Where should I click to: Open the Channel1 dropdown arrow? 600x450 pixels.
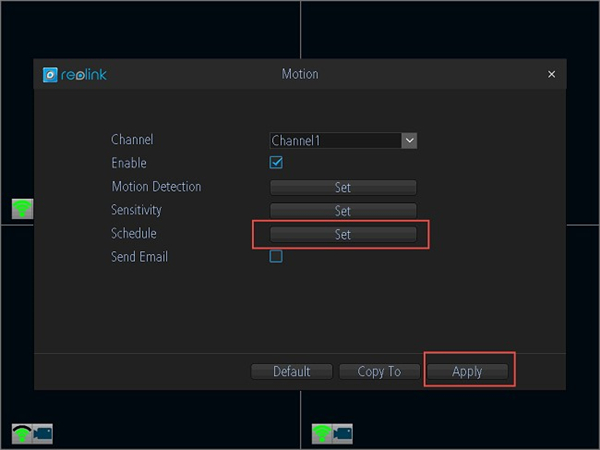pos(409,140)
